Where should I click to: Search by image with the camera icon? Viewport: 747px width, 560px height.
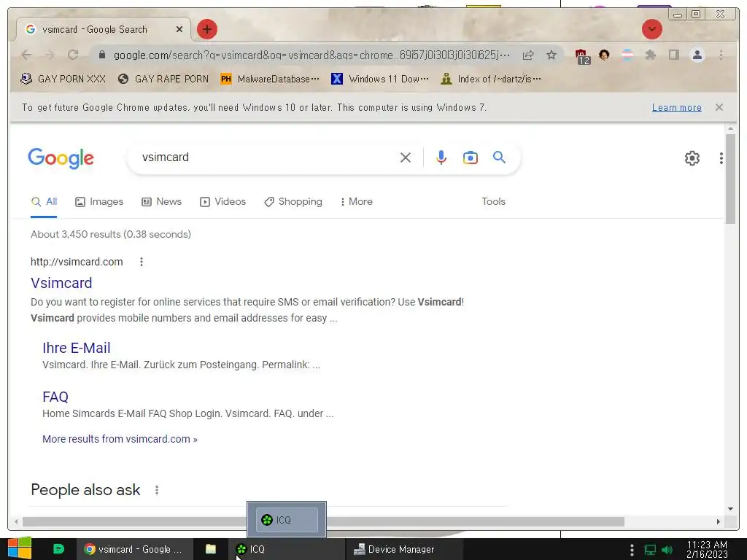coord(471,157)
